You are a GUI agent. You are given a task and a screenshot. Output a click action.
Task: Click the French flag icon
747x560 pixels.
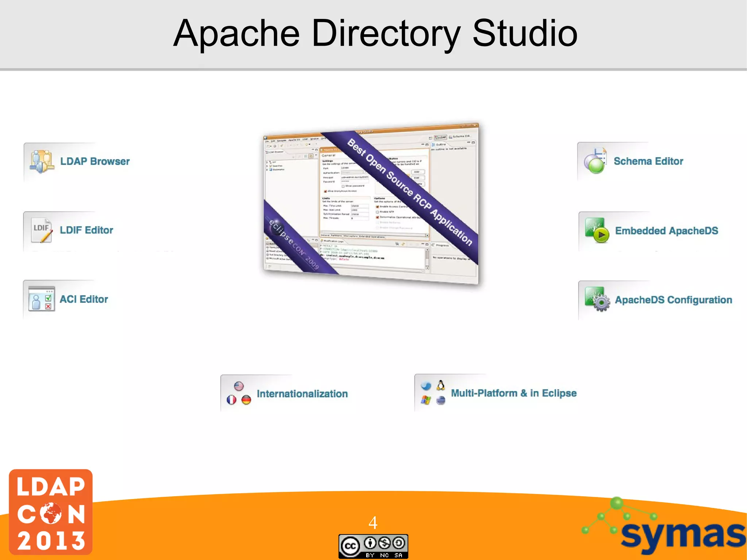232,400
